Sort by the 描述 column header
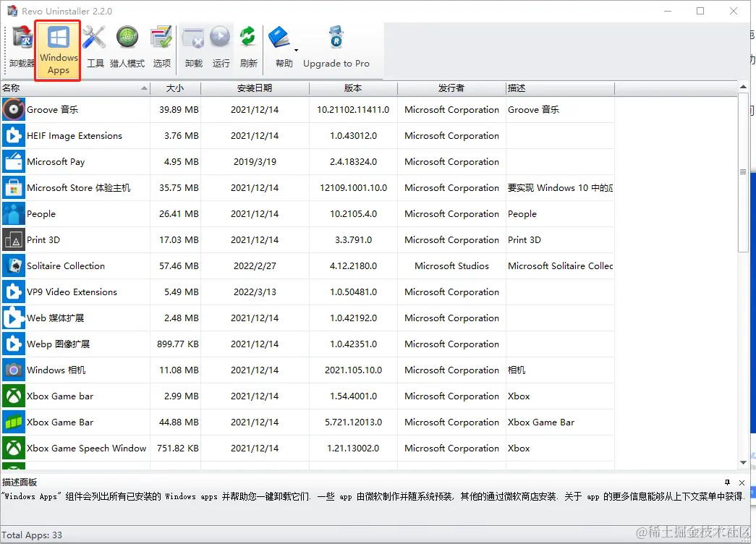Screen dimensions: 756x544 560,88
